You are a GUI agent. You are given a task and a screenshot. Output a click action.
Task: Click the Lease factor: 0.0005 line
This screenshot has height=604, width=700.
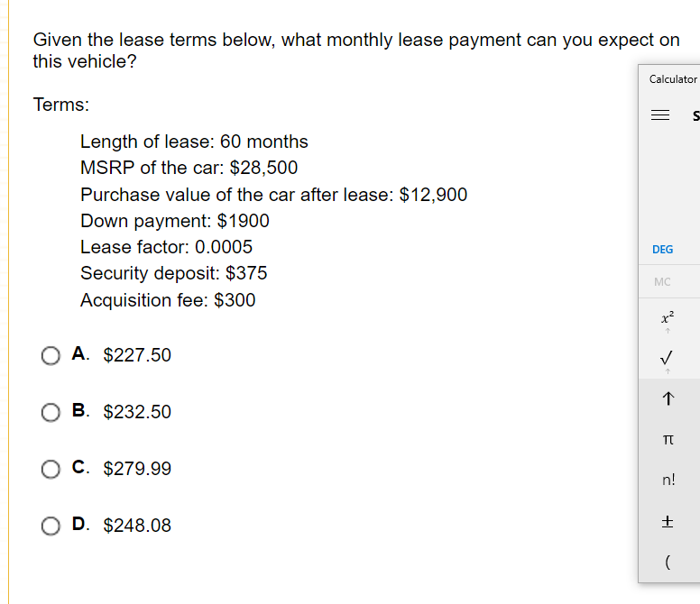point(166,247)
